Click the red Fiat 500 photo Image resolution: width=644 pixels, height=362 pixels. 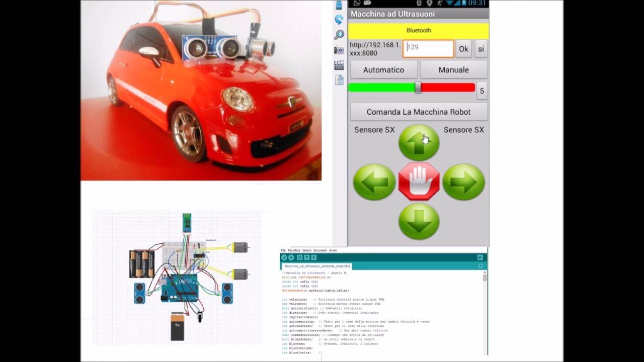pyautogui.click(x=201, y=90)
